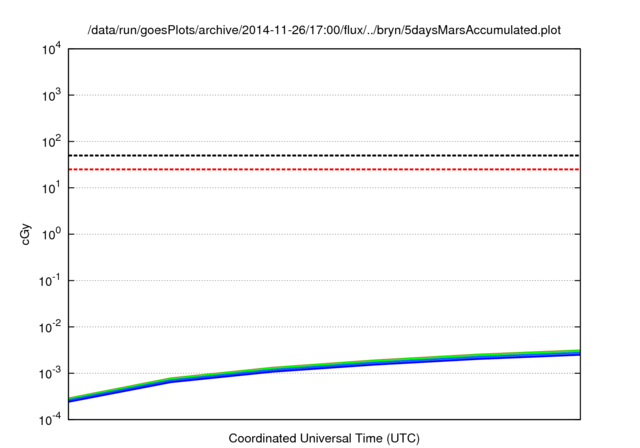Click the black dashed threshold line
Viewport: 640px width, 448px height.
324,155
